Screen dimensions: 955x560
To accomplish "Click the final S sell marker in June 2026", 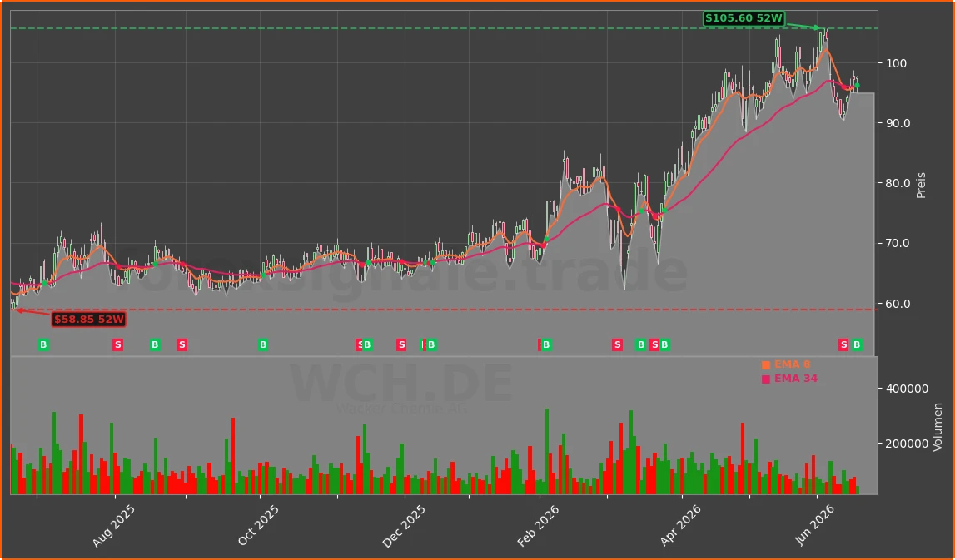I will pos(843,345).
